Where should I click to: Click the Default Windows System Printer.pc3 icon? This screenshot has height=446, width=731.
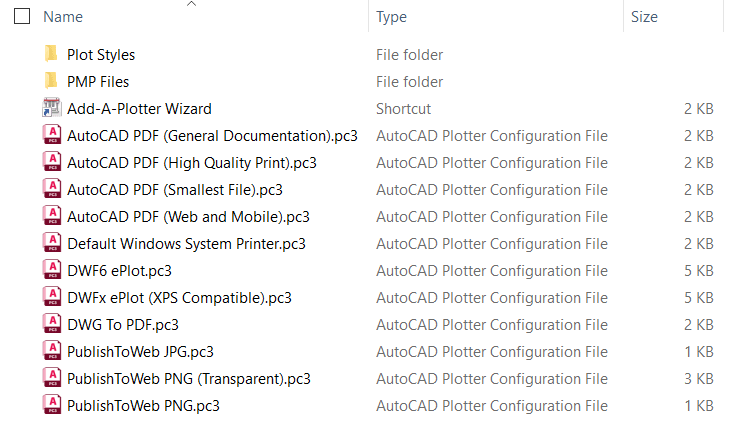click(51, 243)
